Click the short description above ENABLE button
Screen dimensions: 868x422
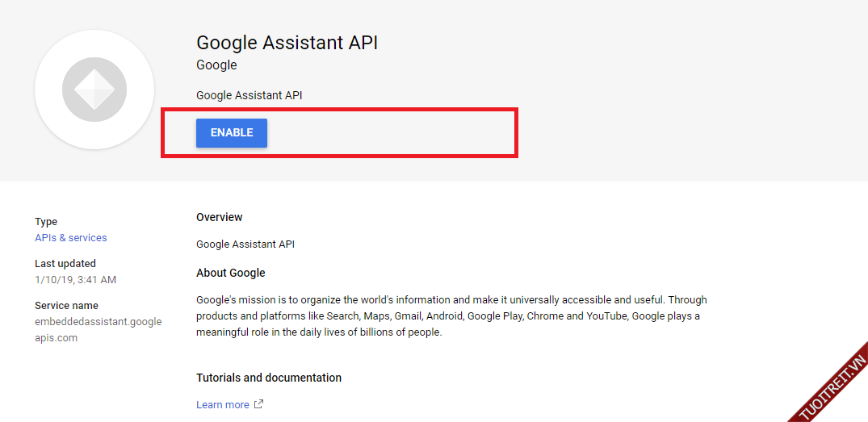249,95
